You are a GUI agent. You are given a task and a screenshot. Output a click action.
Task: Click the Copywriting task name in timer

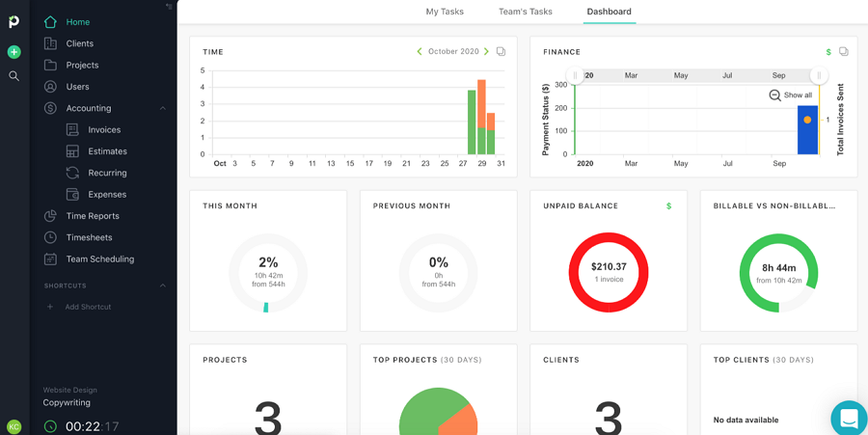click(67, 403)
